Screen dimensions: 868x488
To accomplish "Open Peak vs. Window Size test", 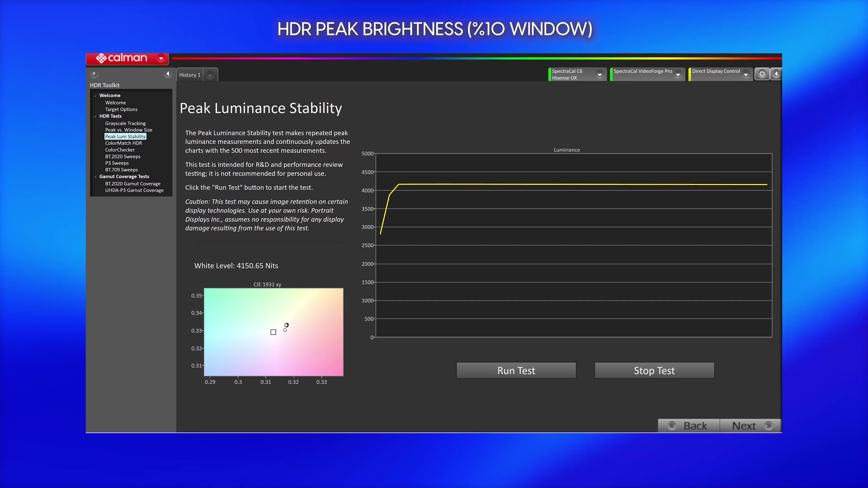I will point(129,130).
